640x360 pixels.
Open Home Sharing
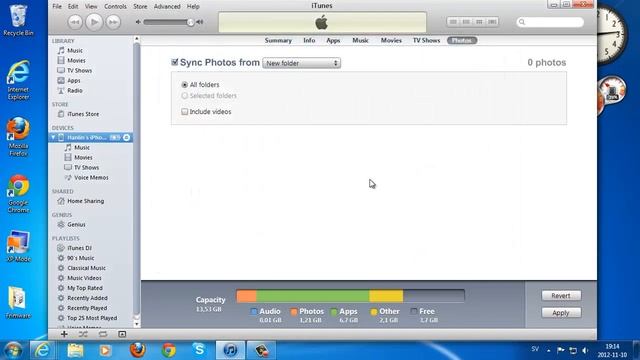[x=85, y=201]
